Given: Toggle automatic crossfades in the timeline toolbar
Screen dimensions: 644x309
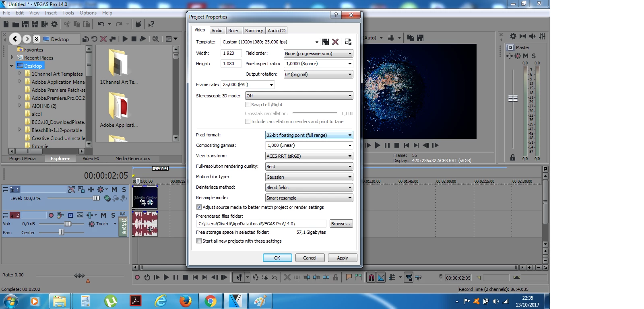Looking at the screenshot, I should (381, 277).
